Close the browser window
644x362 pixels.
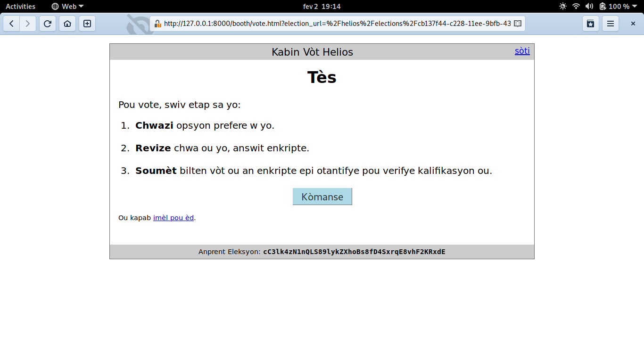click(x=633, y=24)
